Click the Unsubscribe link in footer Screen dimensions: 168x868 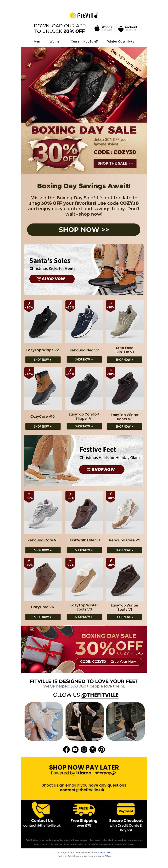[104, 852]
